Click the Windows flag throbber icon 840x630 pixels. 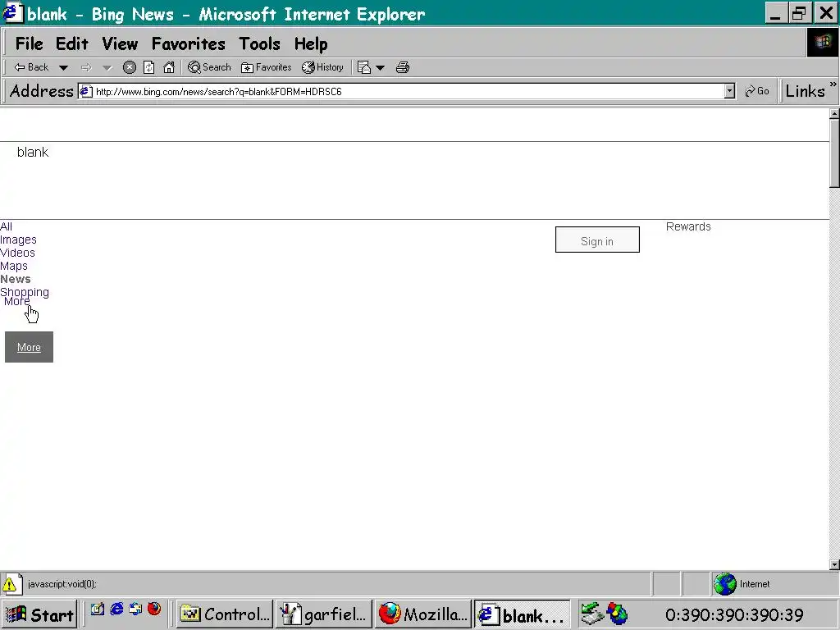pos(822,43)
